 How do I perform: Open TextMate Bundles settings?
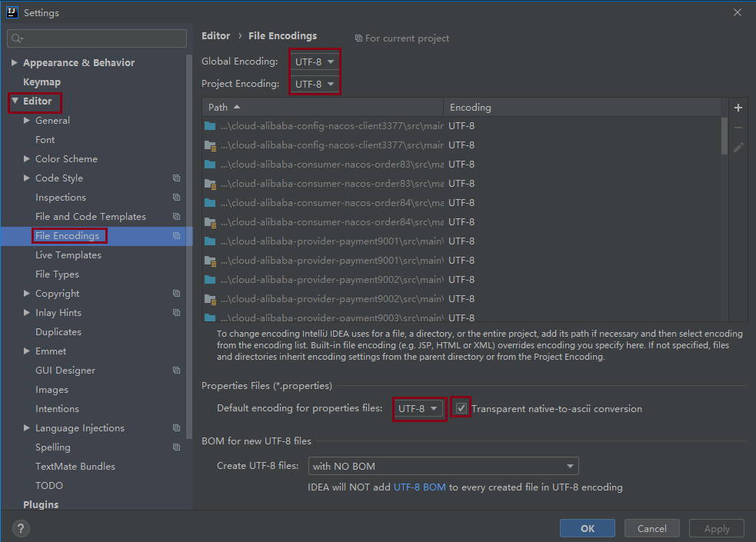[75, 467]
